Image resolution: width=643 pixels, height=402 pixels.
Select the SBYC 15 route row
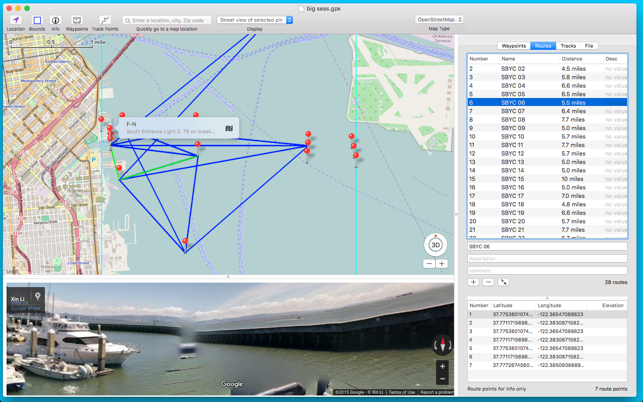click(x=547, y=179)
